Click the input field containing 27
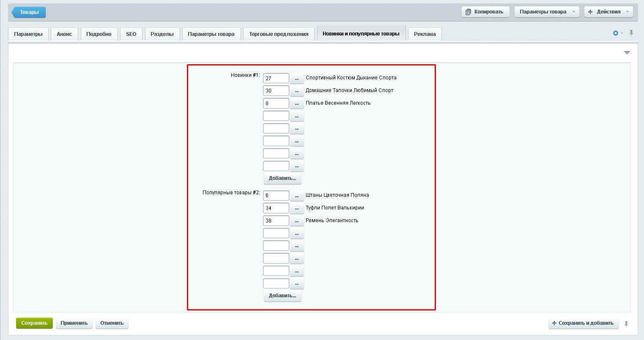644x340 pixels. click(x=276, y=78)
